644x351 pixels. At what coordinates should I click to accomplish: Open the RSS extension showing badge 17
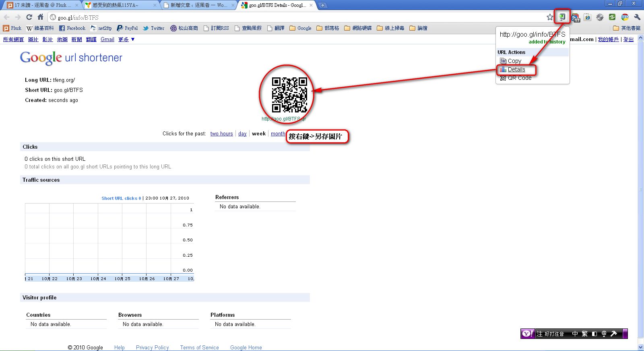tap(576, 17)
